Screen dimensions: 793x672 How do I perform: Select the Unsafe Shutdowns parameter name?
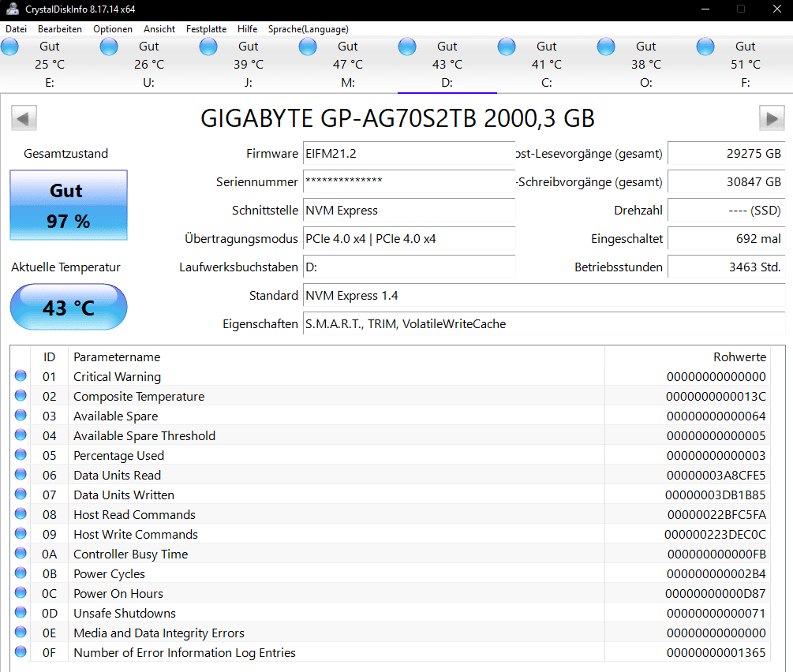(125, 614)
